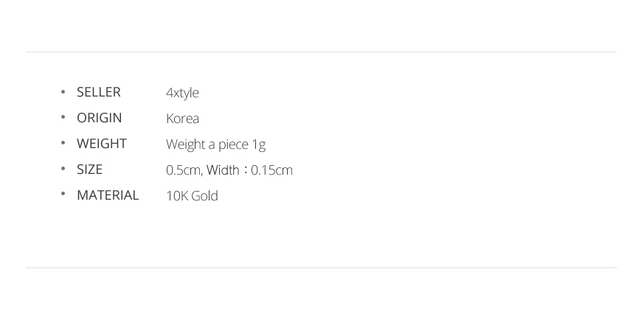
Task: Click the word Gold in material
Action: [204, 196]
